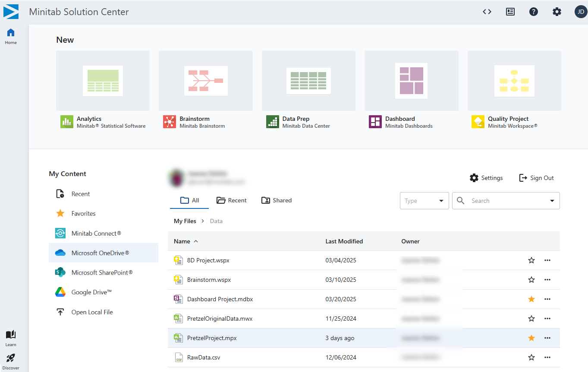Click the news feed icon in header
Image resolution: width=588 pixels, height=372 pixels.
(x=510, y=12)
